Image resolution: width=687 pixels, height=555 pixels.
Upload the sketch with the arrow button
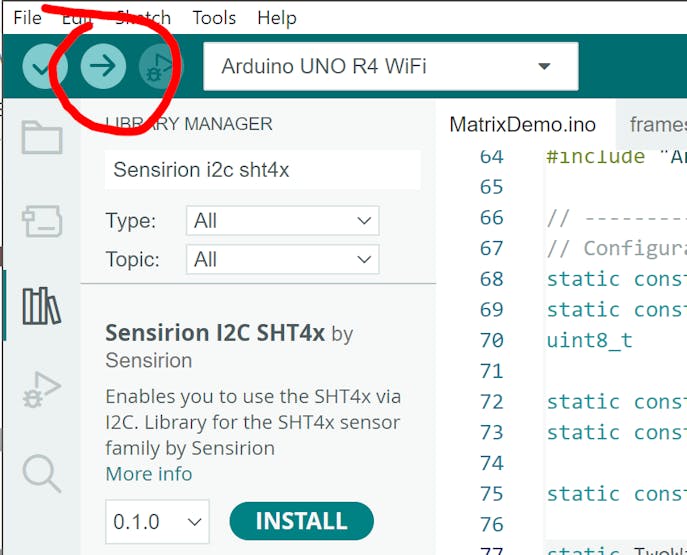[x=103, y=66]
